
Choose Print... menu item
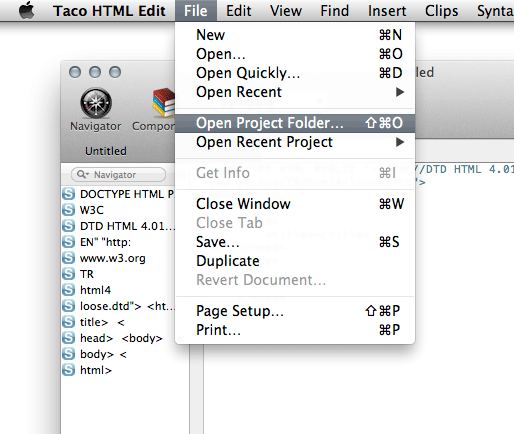pos(295,330)
